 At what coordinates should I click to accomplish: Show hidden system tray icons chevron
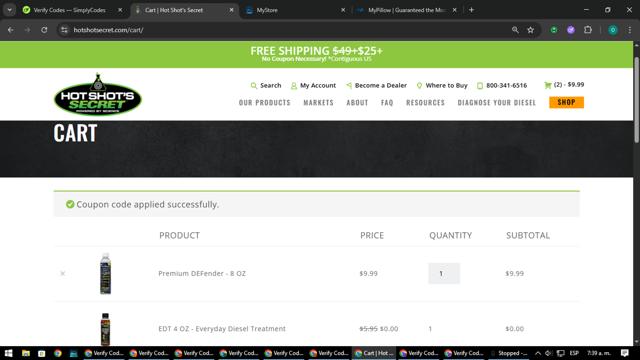tap(538, 353)
